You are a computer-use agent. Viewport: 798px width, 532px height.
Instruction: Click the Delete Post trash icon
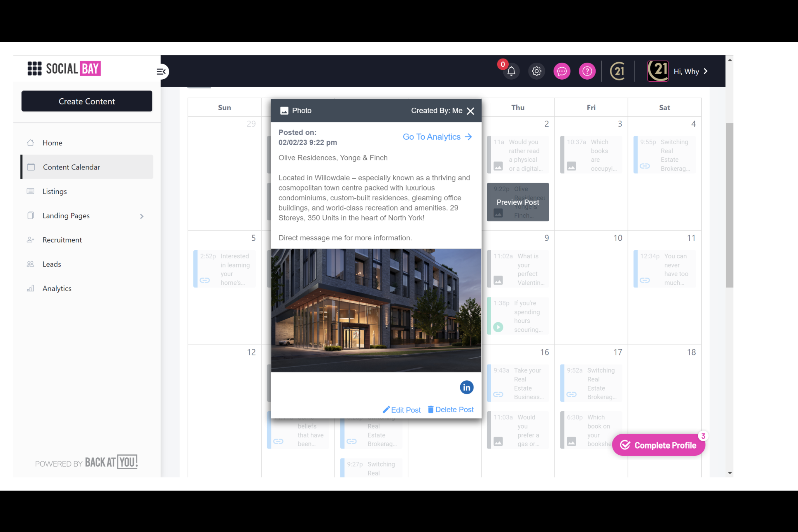(x=430, y=409)
